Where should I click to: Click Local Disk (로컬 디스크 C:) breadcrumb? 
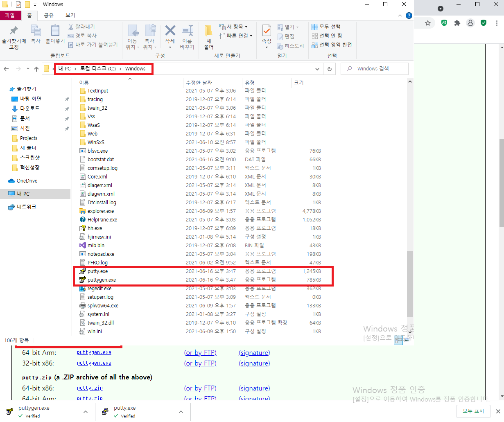(98, 69)
